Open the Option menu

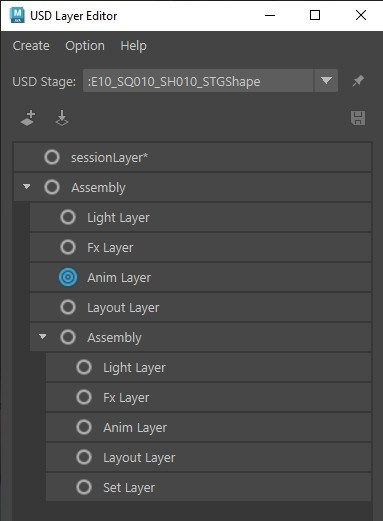(x=85, y=46)
